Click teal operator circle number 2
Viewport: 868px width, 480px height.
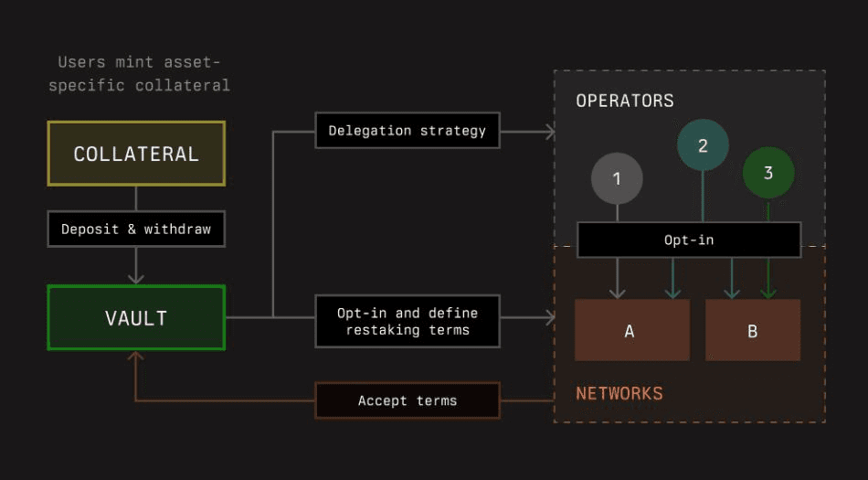click(703, 145)
